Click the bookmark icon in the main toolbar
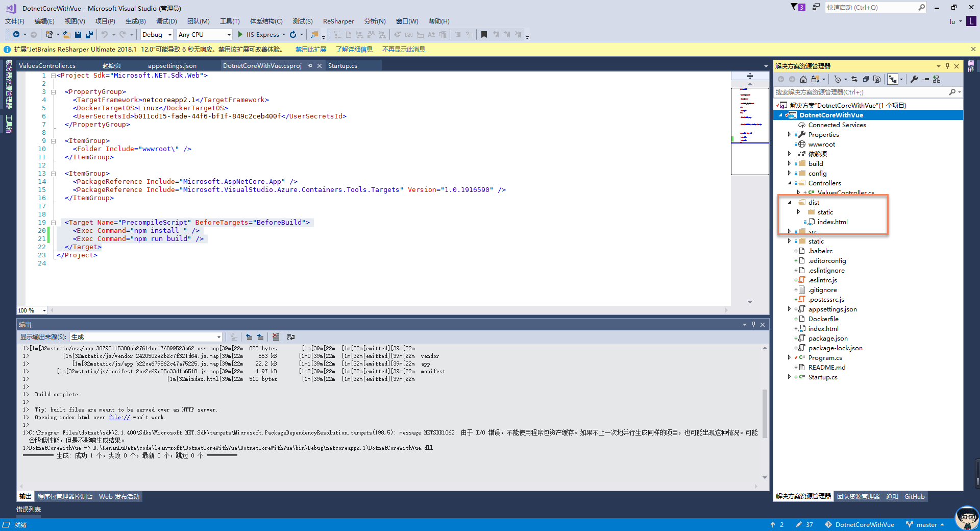 click(x=484, y=35)
